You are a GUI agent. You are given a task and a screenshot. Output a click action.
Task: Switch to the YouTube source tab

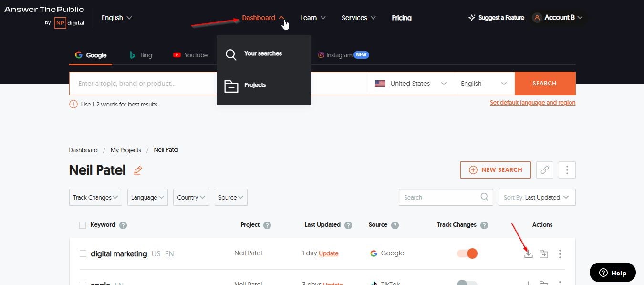(190, 55)
